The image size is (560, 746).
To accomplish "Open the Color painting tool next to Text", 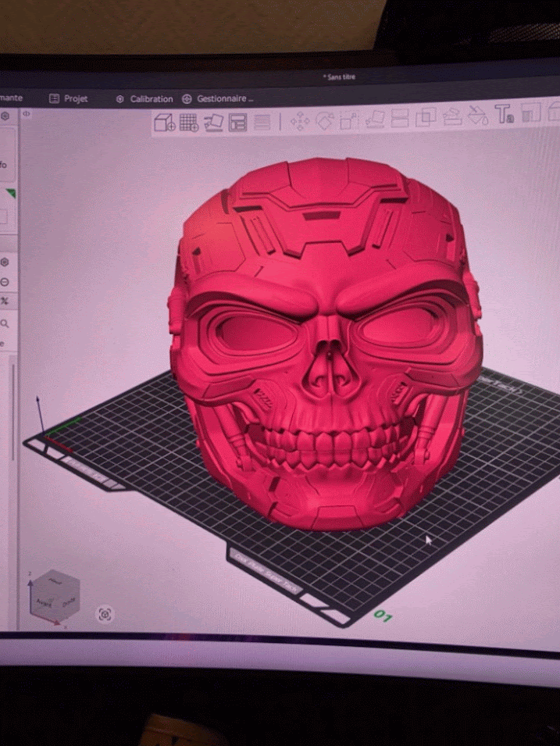I will [530, 113].
